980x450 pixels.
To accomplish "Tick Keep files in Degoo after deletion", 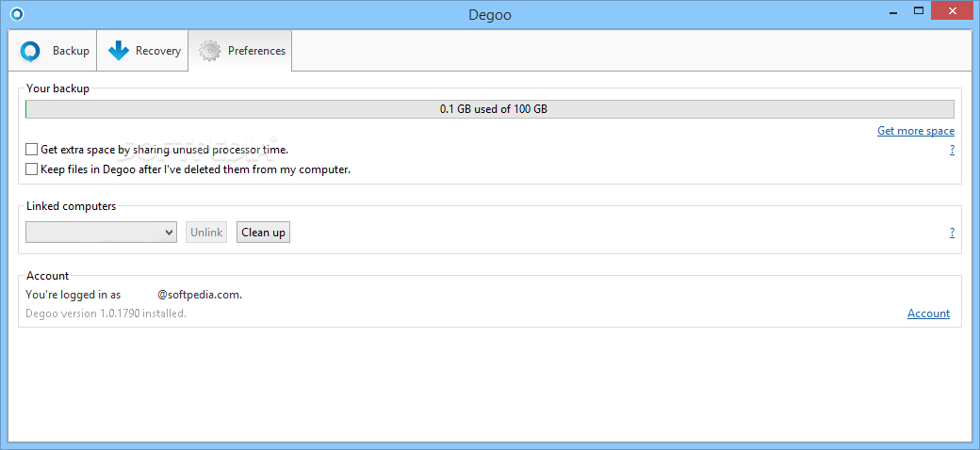I will pos(31,169).
